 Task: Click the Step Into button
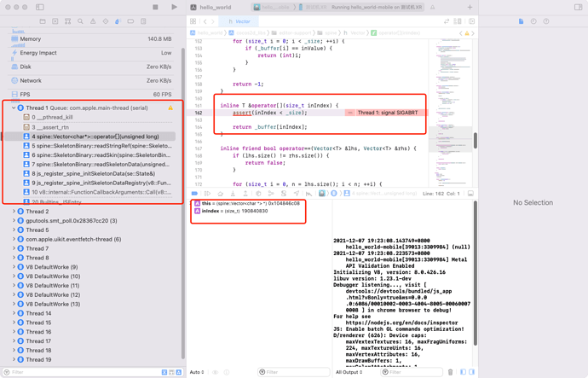pos(233,194)
